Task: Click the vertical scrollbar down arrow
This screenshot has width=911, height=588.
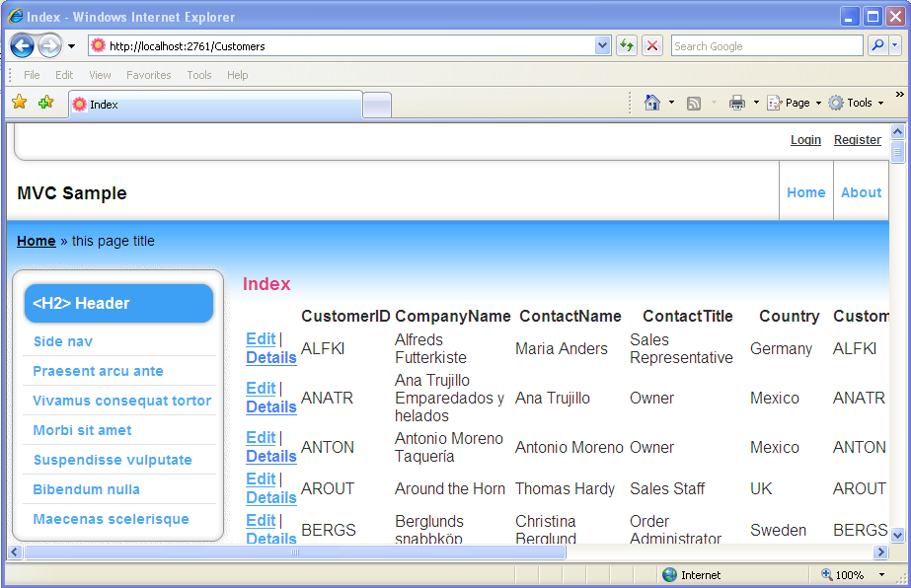Action: coord(897,535)
